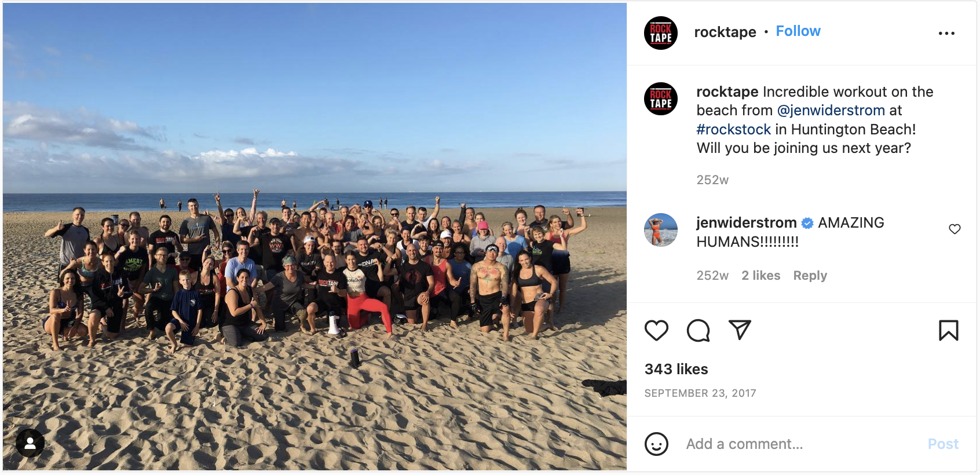Open the @jenwiderstrom mention in caption

click(831, 110)
